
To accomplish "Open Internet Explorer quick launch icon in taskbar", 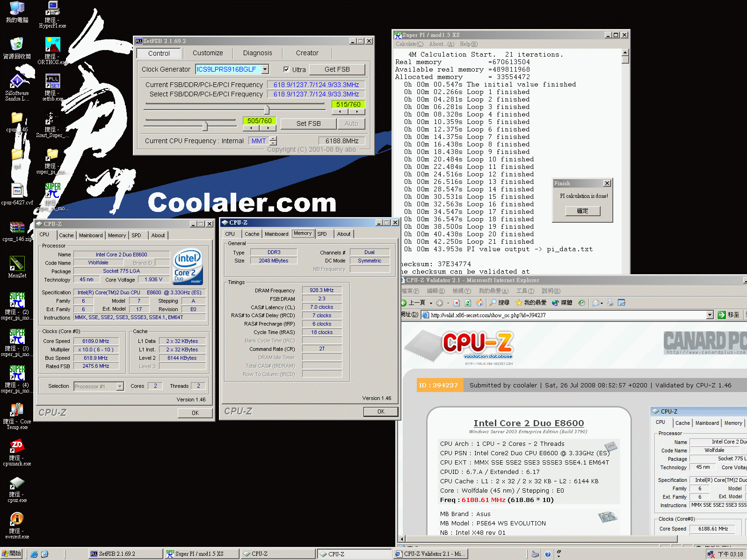I will (x=34, y=554).
